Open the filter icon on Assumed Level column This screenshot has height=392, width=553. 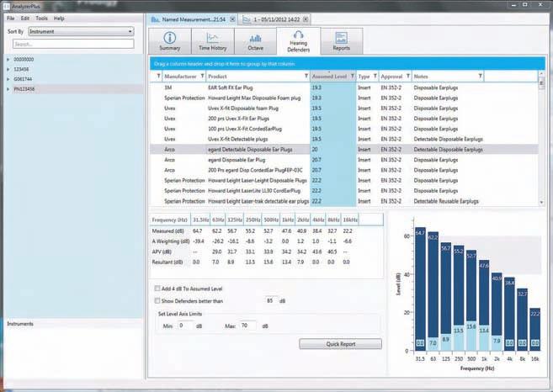point(352,77)
